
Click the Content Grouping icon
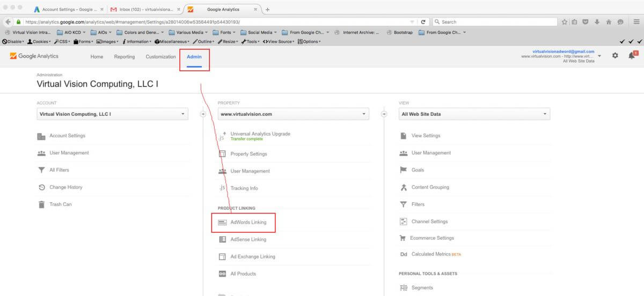[404, 188]
